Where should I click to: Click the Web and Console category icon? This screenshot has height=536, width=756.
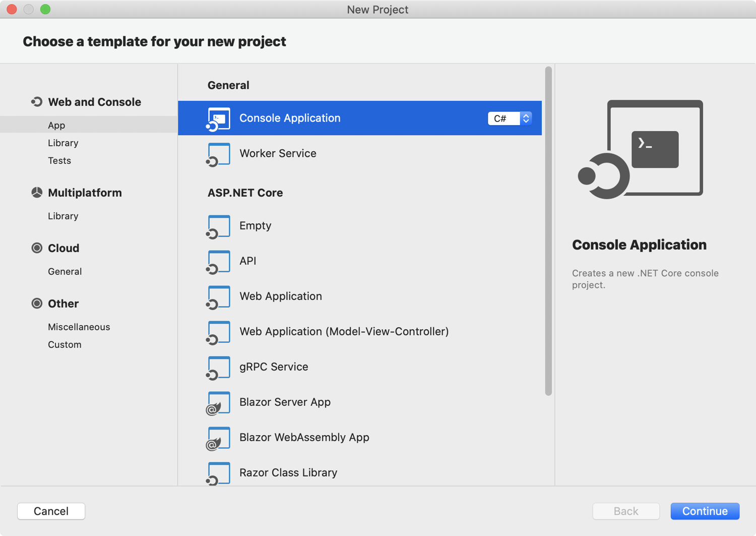[x=36, y=102]
